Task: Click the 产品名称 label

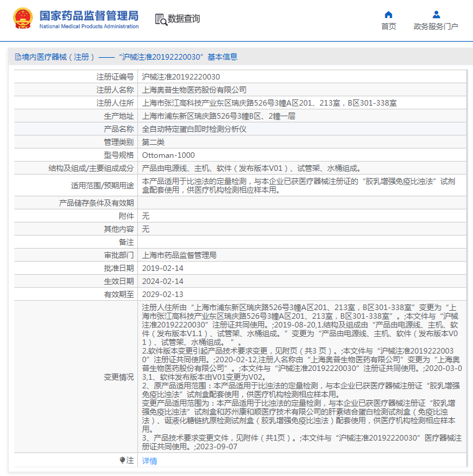Action: tap(119, 129)
